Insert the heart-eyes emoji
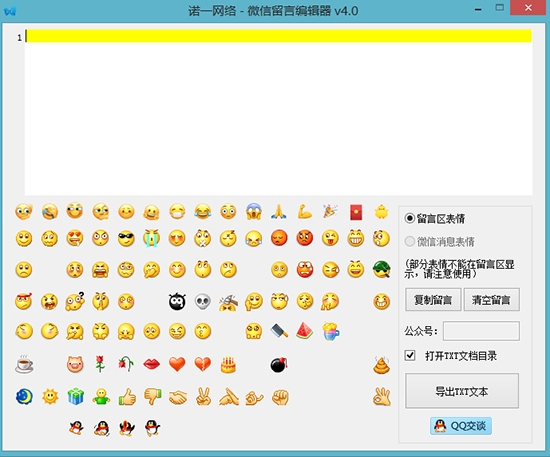The height and width of the screenshot is (457, 550). click(75, 238)
